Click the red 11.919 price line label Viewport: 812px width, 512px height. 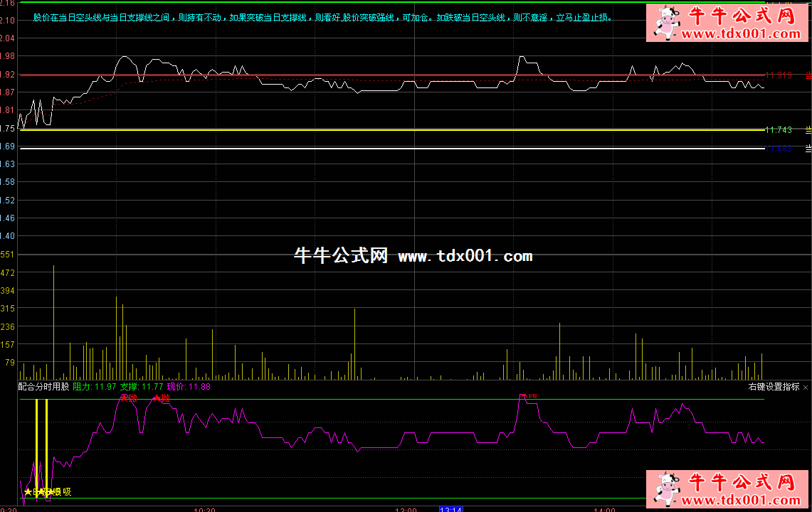coord(779,75)
